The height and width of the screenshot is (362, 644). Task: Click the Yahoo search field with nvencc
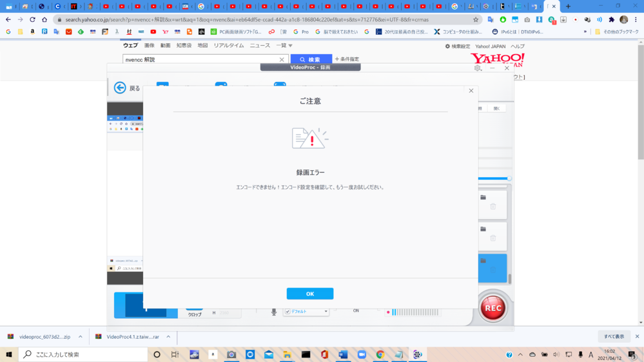tap(200, 59)
